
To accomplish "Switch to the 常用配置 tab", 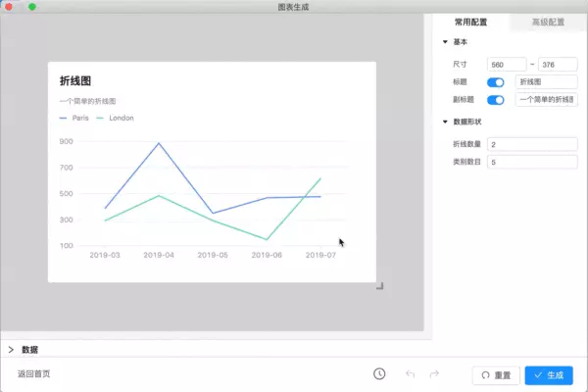I will [470, 23].
